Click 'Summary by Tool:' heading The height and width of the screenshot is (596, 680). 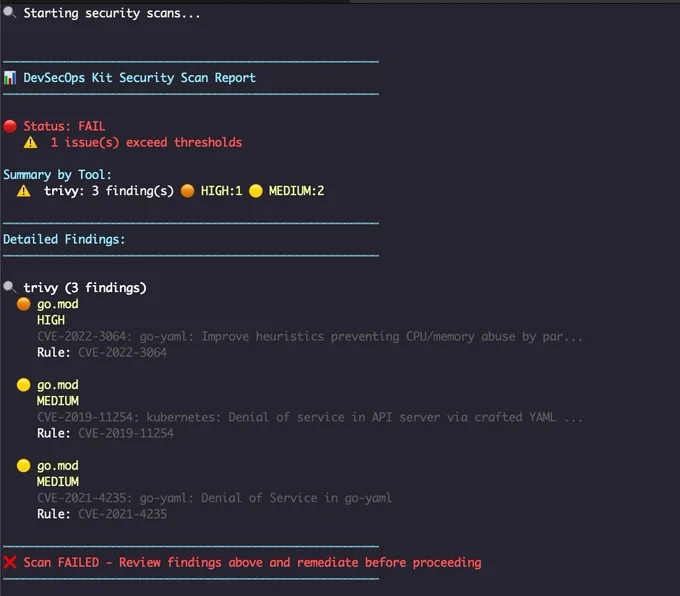(x=57, y=175)
